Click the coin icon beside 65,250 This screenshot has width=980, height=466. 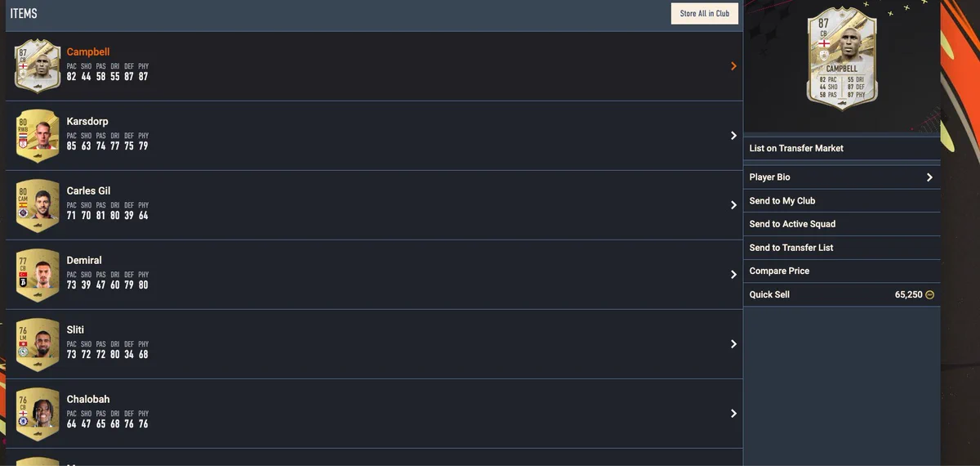(x=929, y=295)
